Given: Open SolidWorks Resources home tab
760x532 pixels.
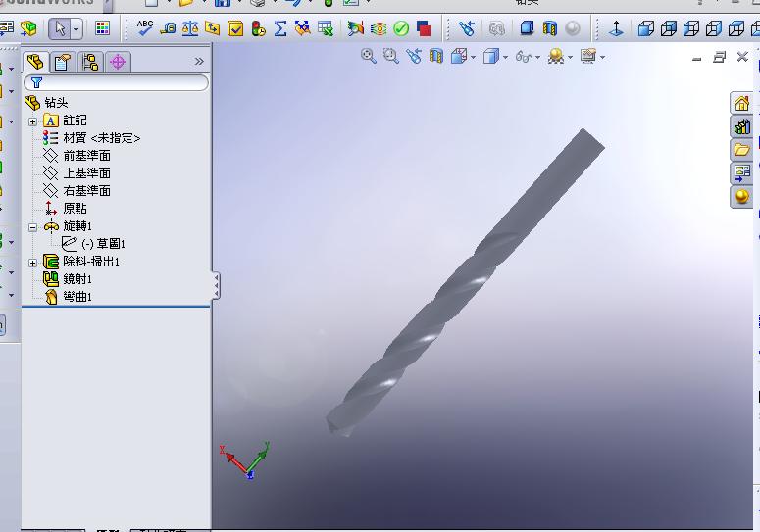Looking at the screenshot, I should point(741,103).
